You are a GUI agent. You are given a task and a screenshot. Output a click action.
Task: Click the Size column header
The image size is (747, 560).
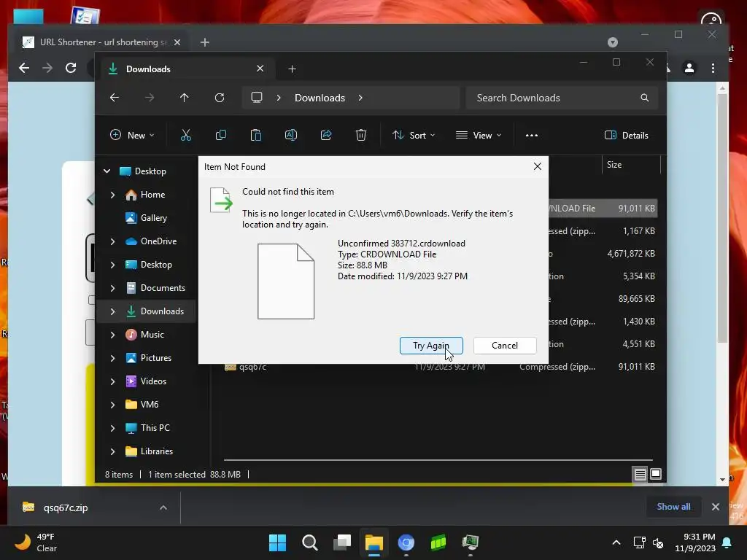point(631,165)
